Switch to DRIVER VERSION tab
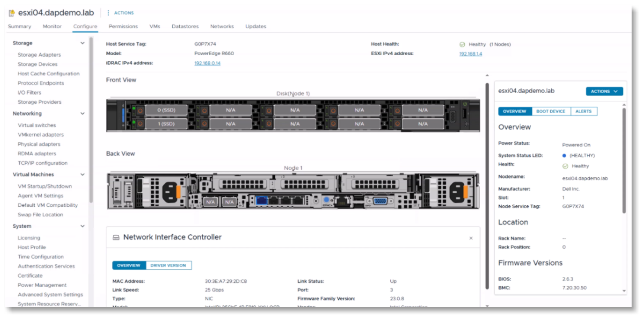 168,266
